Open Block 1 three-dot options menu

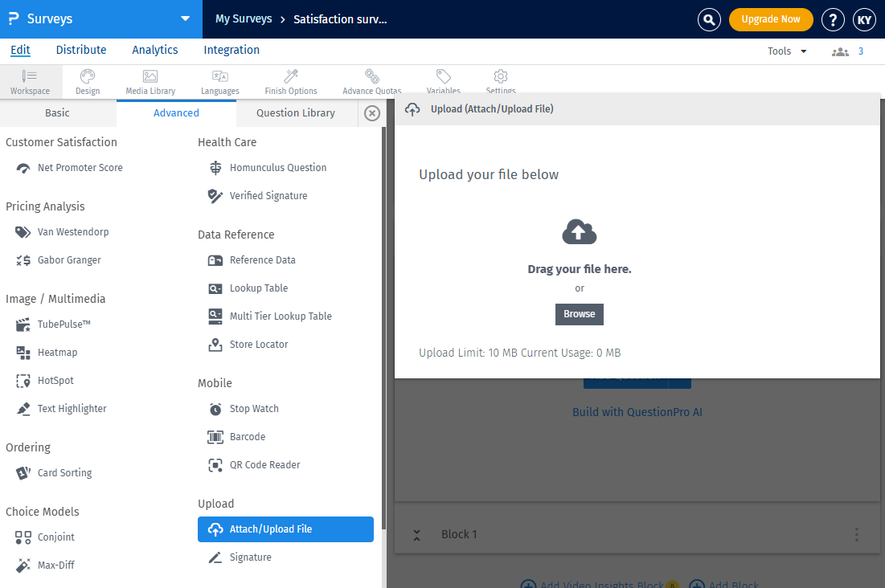[x=857, y=535]
